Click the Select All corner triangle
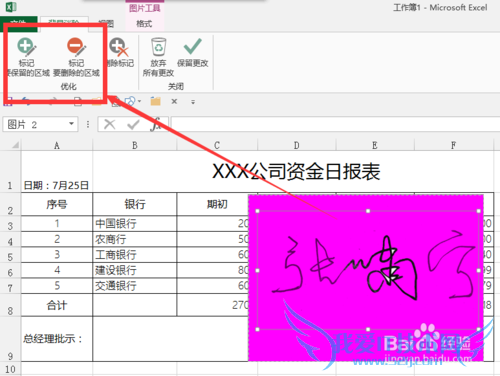Image resolution: width=500 pixels, height=376 pixels. point(15,145)
